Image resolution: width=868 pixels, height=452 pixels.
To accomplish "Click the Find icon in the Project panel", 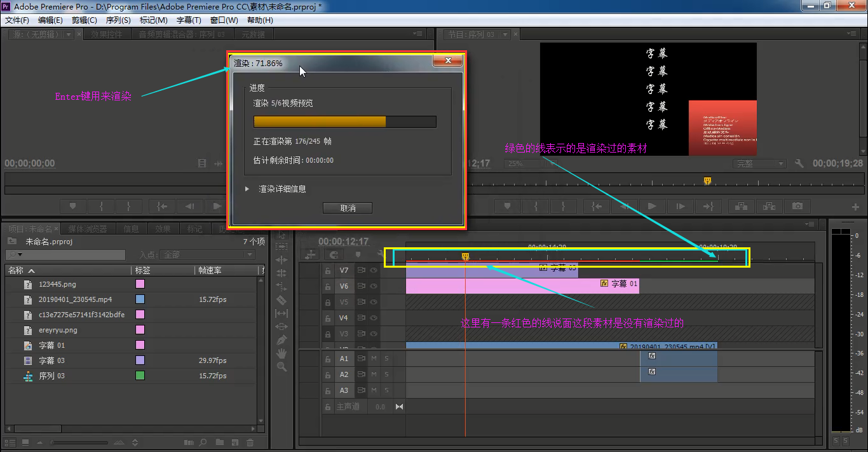I will point(203,442).
